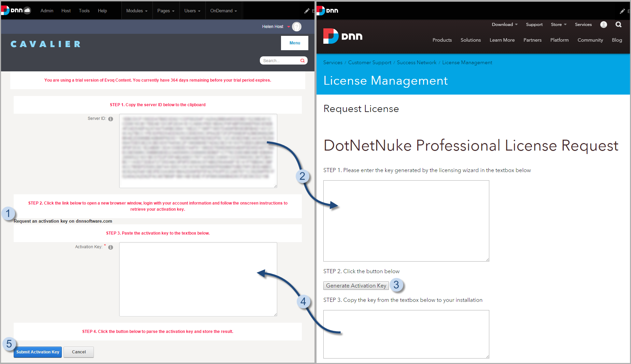This screenshot has width=631, height=364.
Task: Click Customer Support breadcrumb link
Action: pos(370,62)
